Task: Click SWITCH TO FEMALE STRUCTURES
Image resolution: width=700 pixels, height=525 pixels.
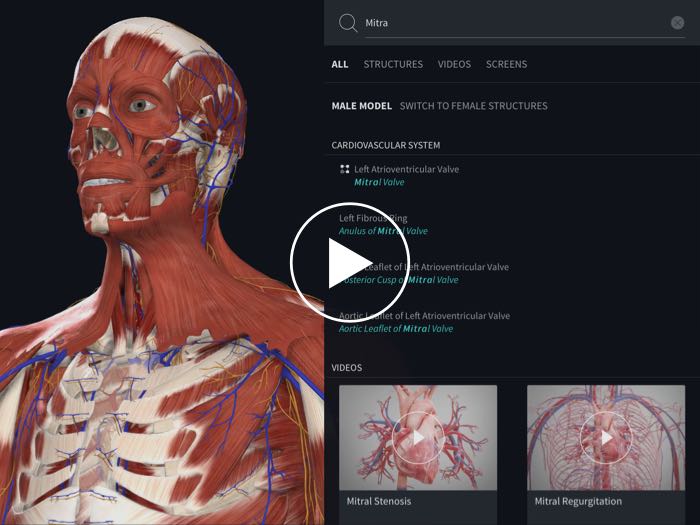Action: point(473,106)
